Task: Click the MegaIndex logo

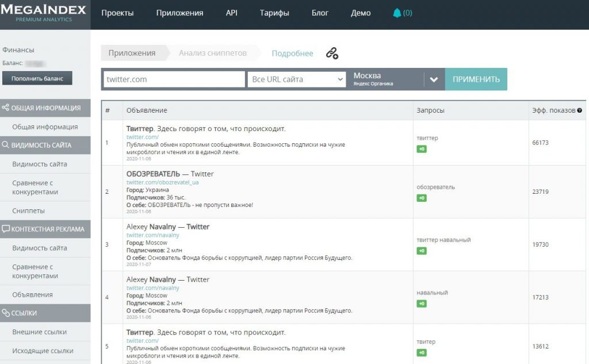Action: (44, 13)
